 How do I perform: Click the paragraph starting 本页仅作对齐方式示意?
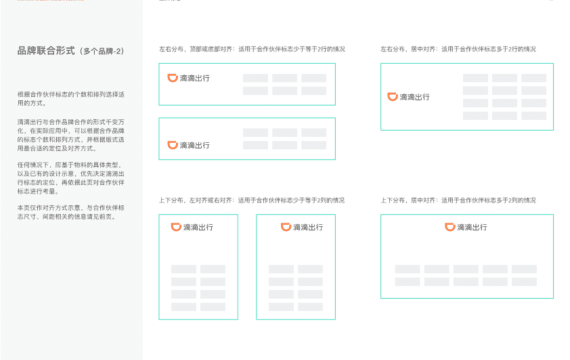click(71, 212)
